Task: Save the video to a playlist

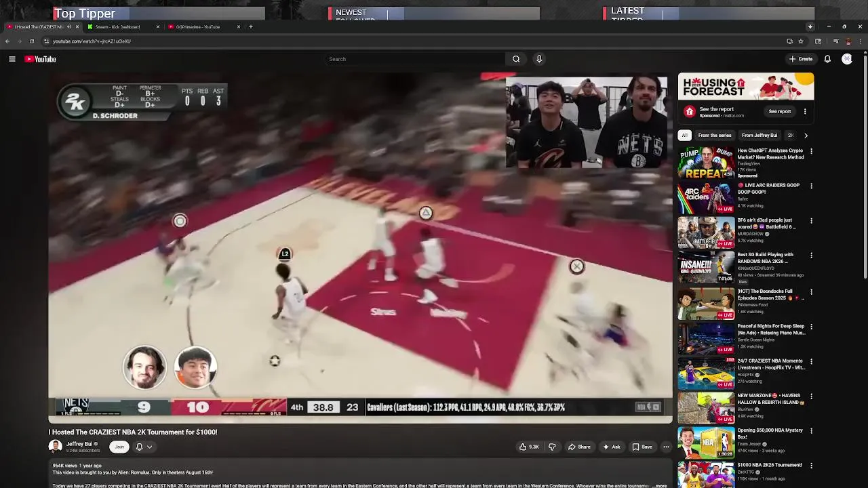Action: tap(642, 447)
